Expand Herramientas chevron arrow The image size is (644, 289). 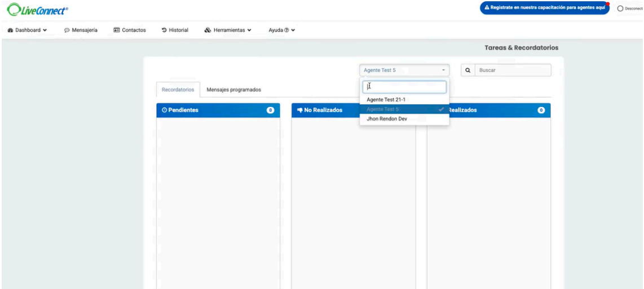(249, 30)
